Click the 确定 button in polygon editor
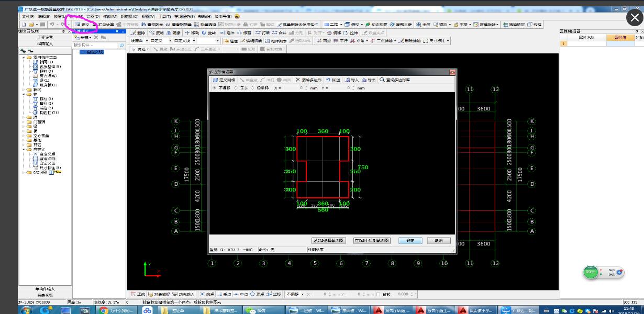644x314 pixels. (410, 241)
